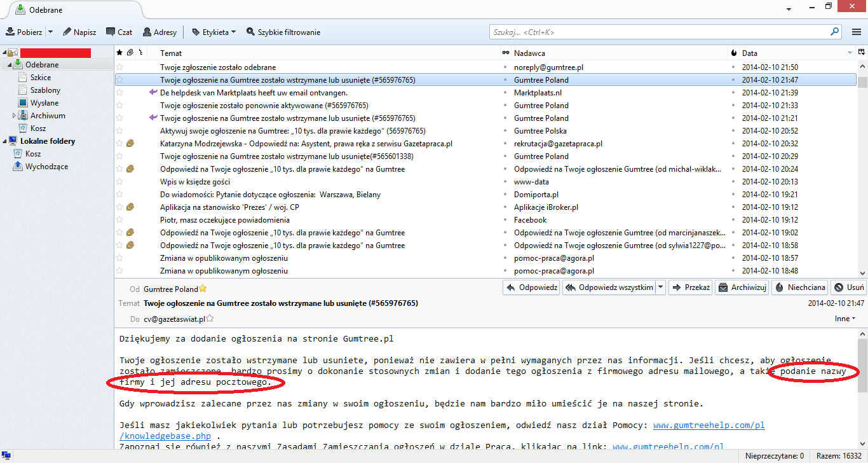Star the 'Twoje zgłoszenie zostało odebrane' message
The height and width of the screenshot is (463, 868).
(x=119, y=67)
